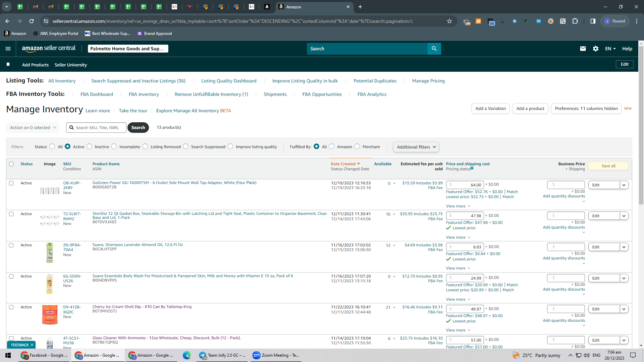Open Search Suppressed and Inactive Listings (36)
This screenshot has height=362, width=644.
click(139, 81)
